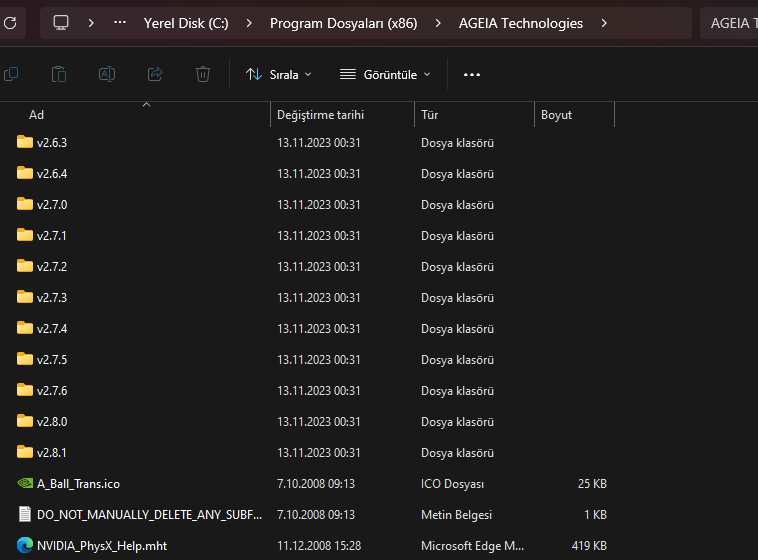
Task: Refresh the folder with the reload icon
Action: click(x=10, y=23)
